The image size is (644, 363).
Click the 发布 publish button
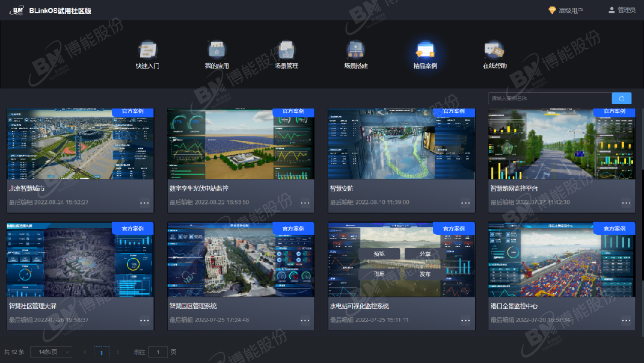click(425, 274)
